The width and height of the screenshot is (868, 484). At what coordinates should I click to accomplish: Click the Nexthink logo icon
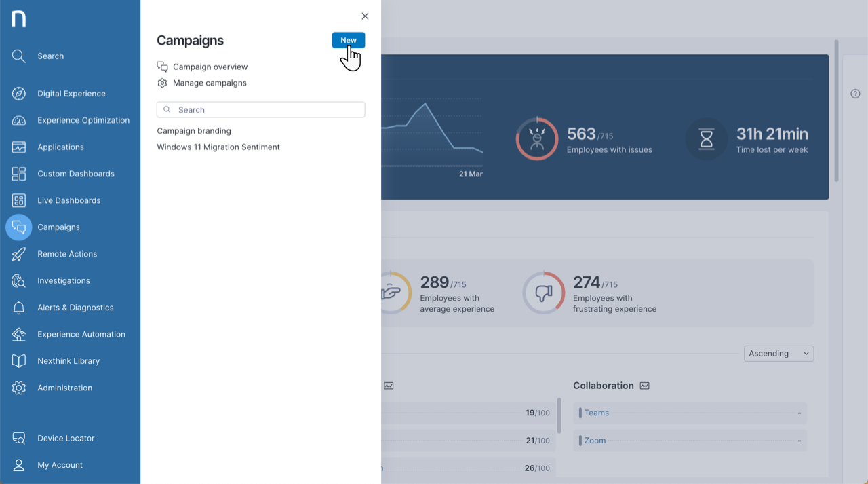(x=19, y=19)
